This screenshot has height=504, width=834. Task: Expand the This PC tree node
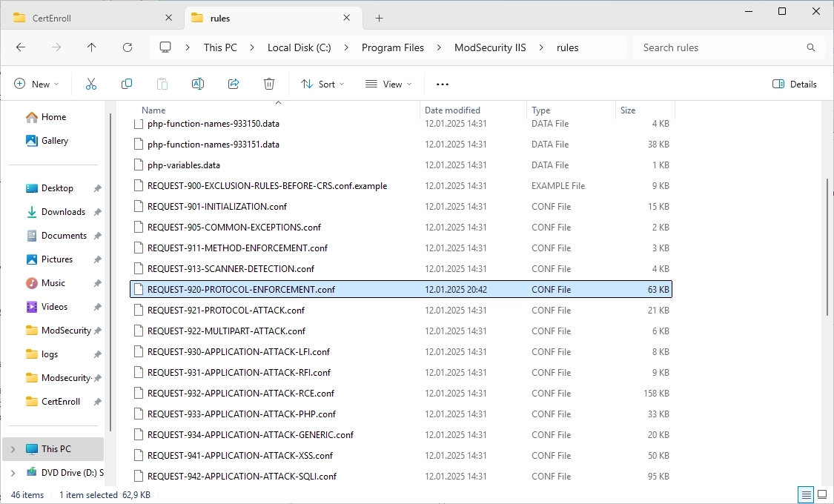tap(13, 448)
